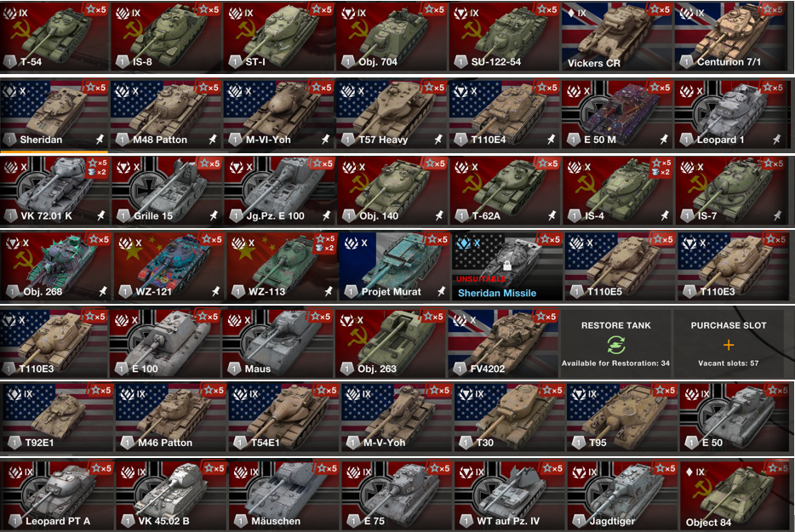
Task: Click the pin icon on Sheridan tank
Action: 100,139
